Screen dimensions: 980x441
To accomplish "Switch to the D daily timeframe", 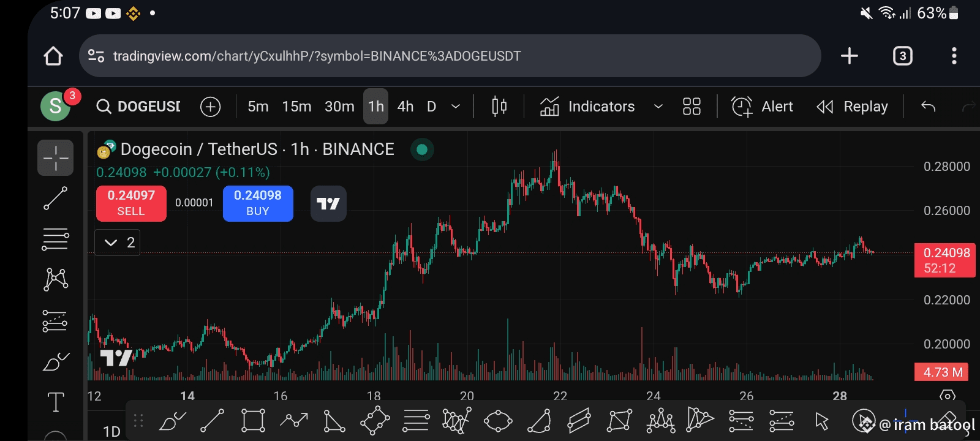I will tap(431, 107).
